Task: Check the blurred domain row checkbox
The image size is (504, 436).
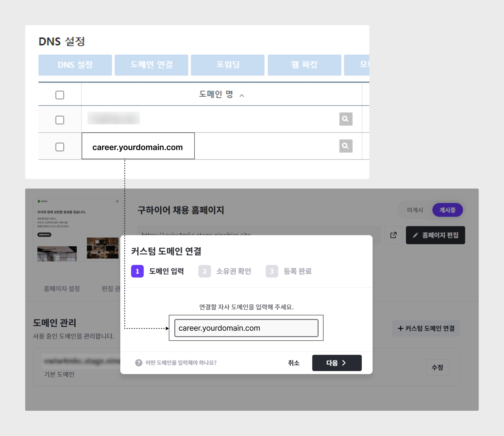Action: (59, 120)
